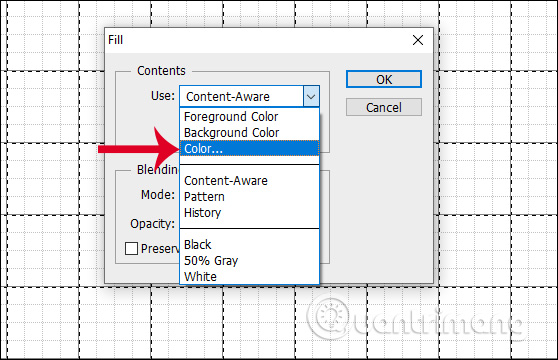Image resolution: width=558 pixels, height=360 pixels.
Task: Pick Content-Aware in dropdown list
Action: tap(249, 181)
